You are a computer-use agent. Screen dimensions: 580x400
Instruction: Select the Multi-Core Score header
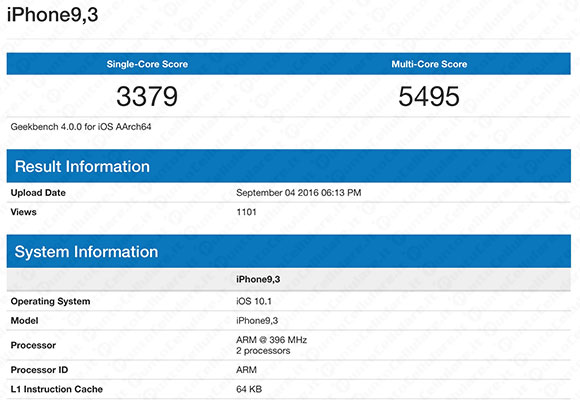coord(429,64)
